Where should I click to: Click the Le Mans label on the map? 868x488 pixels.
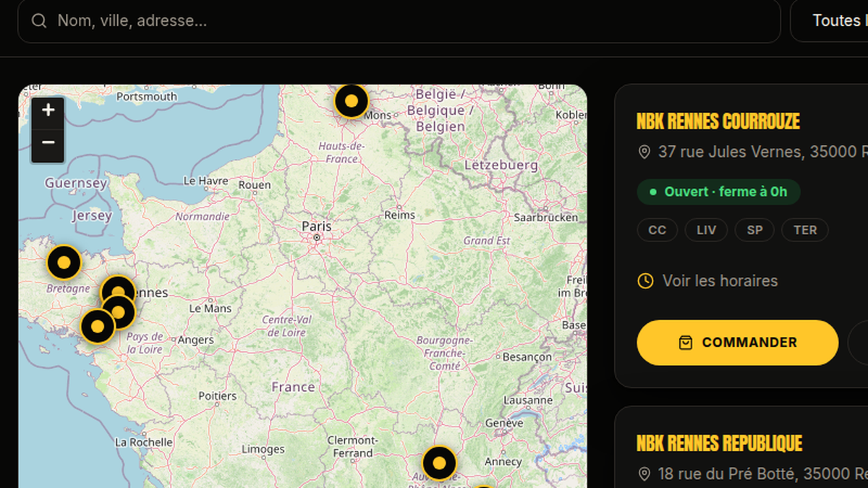pos(210,308)
